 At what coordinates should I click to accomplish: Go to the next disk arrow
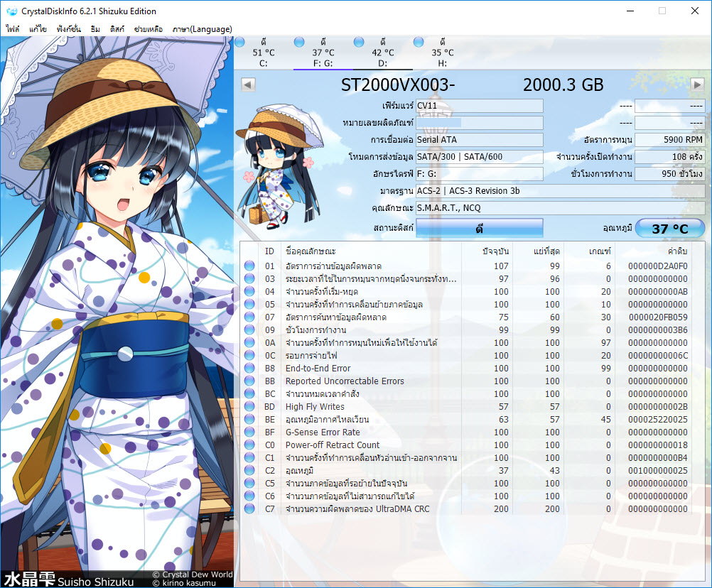click(697, 85)
